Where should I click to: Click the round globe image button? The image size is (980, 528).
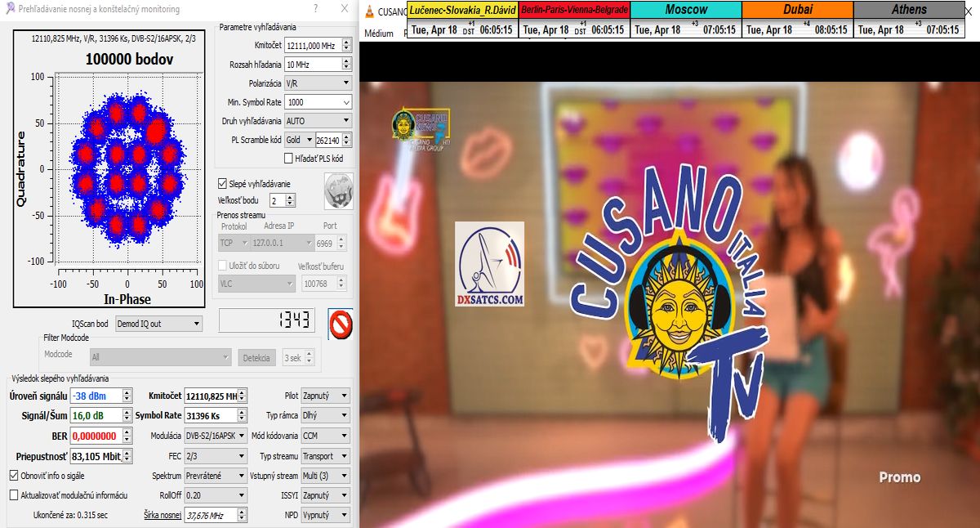point(338,190)
